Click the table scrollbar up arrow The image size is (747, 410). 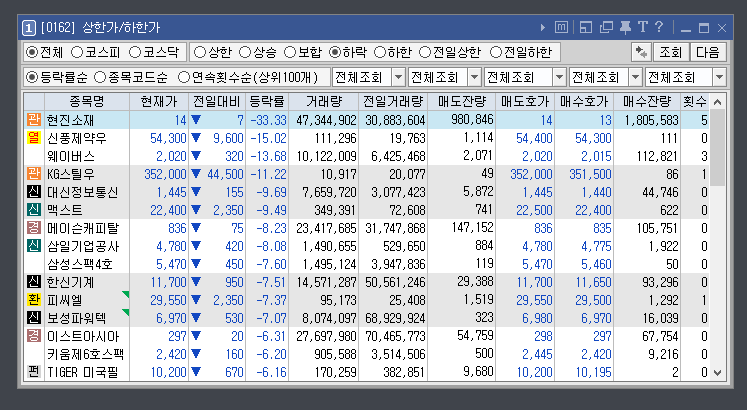click(718, 102)
